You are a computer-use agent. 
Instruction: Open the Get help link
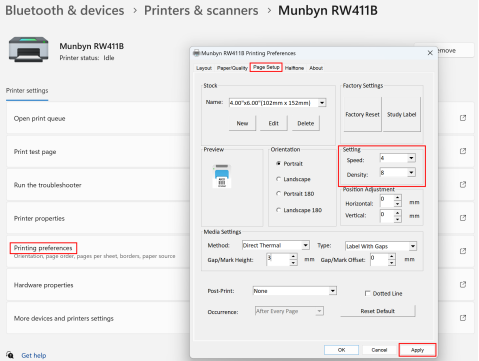point(34,355)
